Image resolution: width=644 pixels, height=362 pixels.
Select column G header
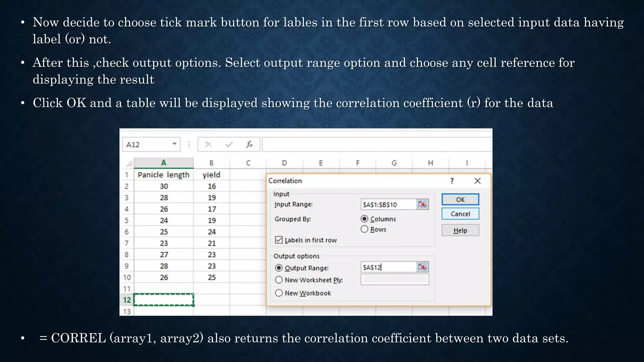[394, 163]
